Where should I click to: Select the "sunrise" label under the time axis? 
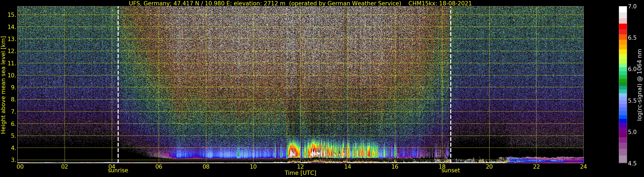[x=118, y=170]
